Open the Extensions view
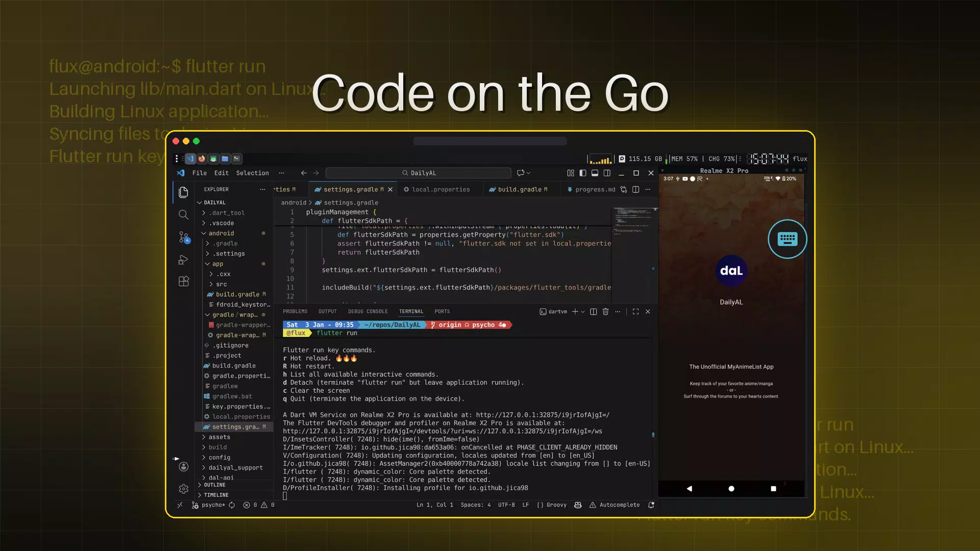This screenshot has height=551, width=980. coord(184,281)
